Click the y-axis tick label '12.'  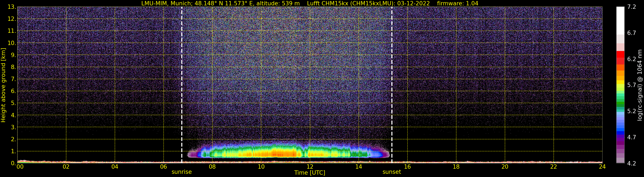(12, 19)
